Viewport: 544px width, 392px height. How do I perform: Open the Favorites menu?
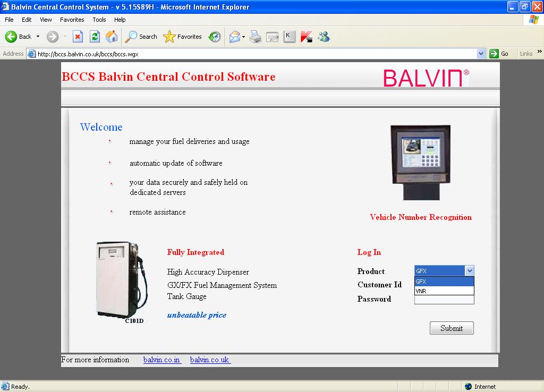pos(72,20)
